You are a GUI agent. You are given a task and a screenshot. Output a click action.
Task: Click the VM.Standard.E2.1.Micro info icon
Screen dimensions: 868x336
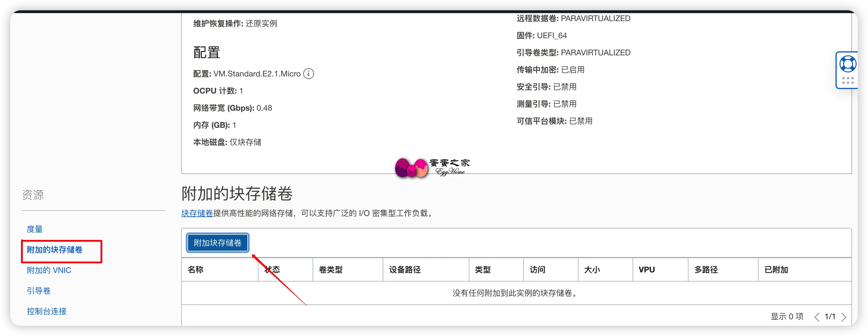[x=308, y=74]
